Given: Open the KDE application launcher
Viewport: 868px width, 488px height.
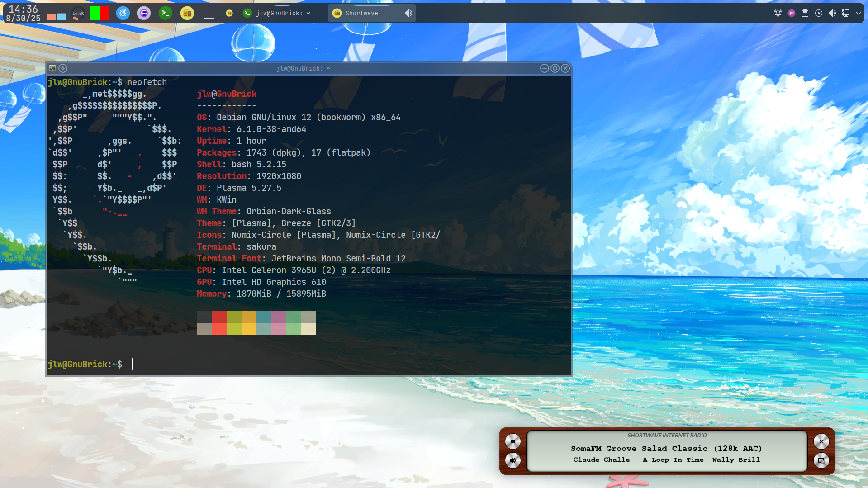Looking at the screenshot, I should 123,13.
